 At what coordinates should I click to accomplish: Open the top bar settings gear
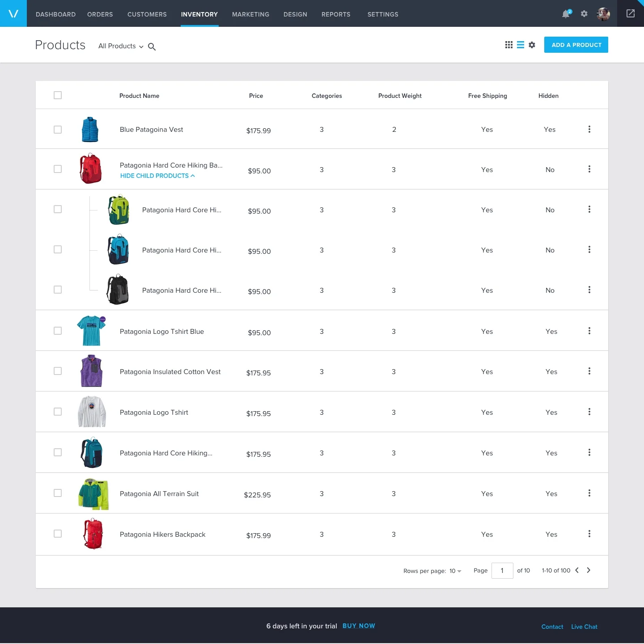pyautogui.click(x=584, y=14)
